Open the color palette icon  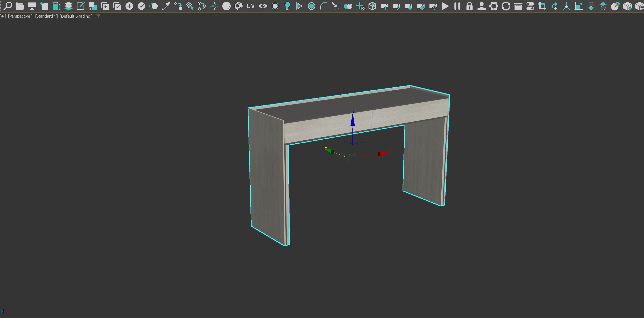point(239,6)
